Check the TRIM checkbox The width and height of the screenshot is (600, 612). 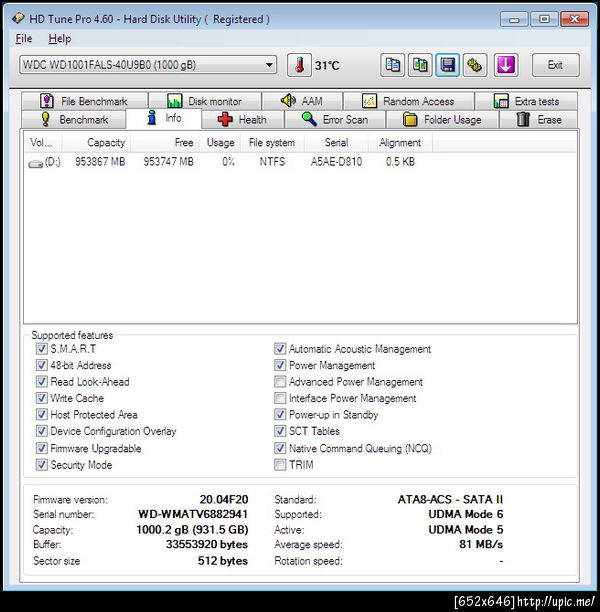280,464
